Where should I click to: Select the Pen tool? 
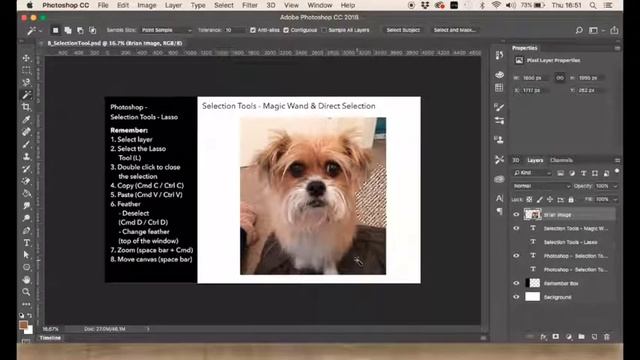pyautogui.click(x=26, y=231)
